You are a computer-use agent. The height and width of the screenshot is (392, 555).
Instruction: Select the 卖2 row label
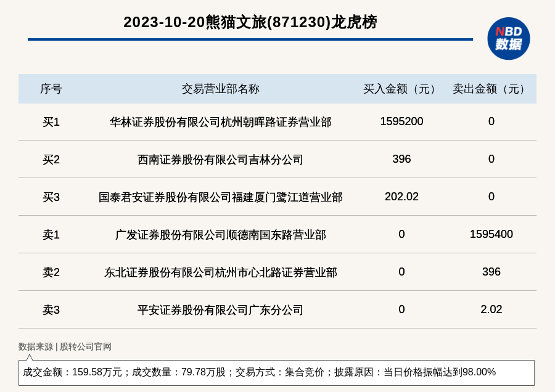[x=51, y=272]
